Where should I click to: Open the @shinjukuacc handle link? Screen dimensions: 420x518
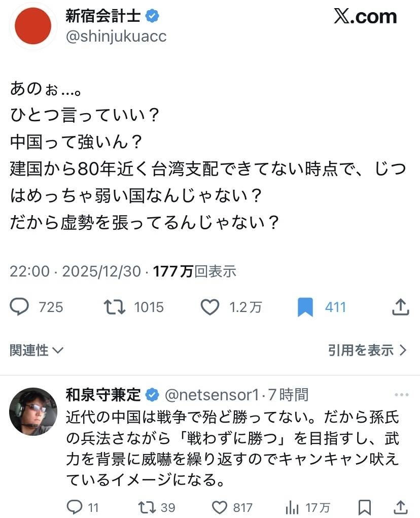coord(116,37)
